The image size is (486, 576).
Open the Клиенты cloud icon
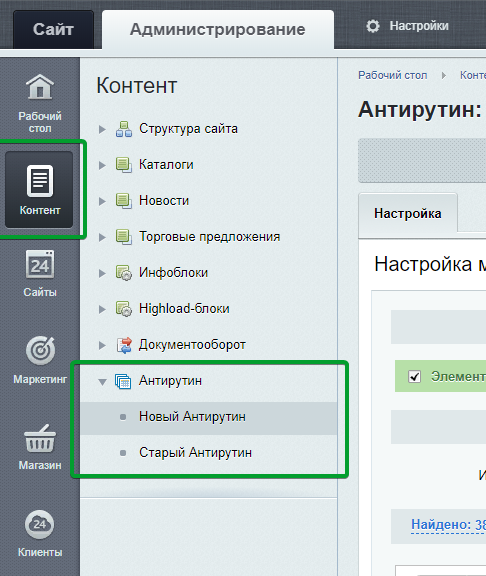(39, 524)
